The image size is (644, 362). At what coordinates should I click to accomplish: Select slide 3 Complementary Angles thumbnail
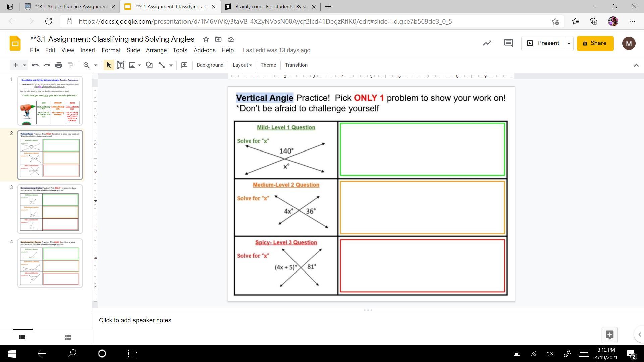click(x=50, y=209)
